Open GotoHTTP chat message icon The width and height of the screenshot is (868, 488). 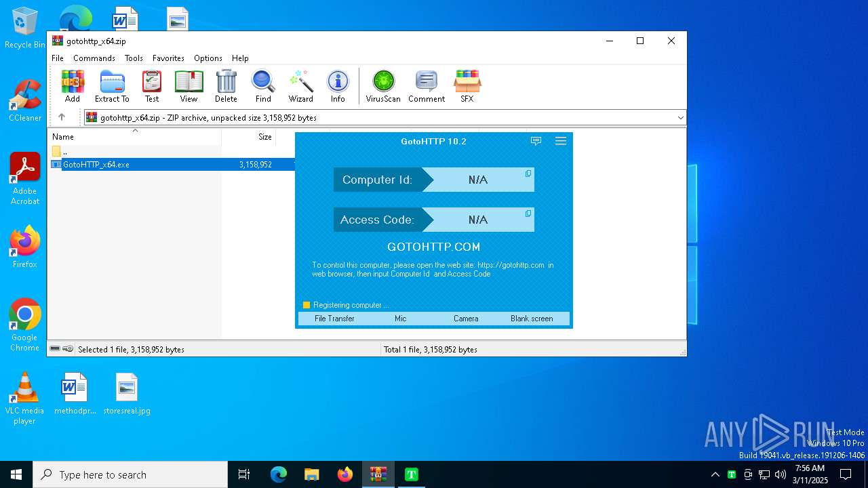point(536,141)
